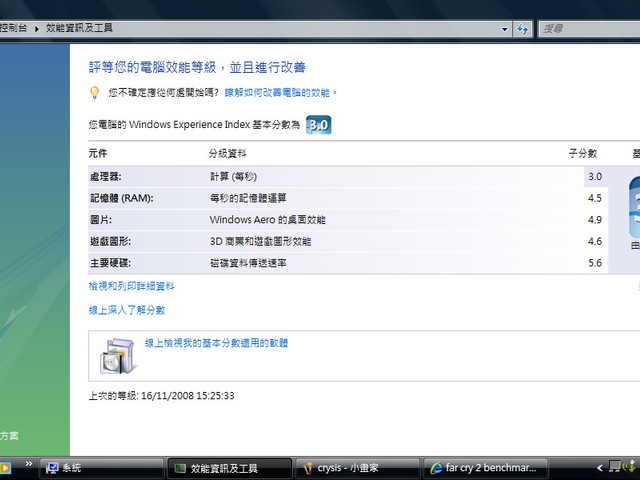Click the 子分數 column header

tap(583, 154)
